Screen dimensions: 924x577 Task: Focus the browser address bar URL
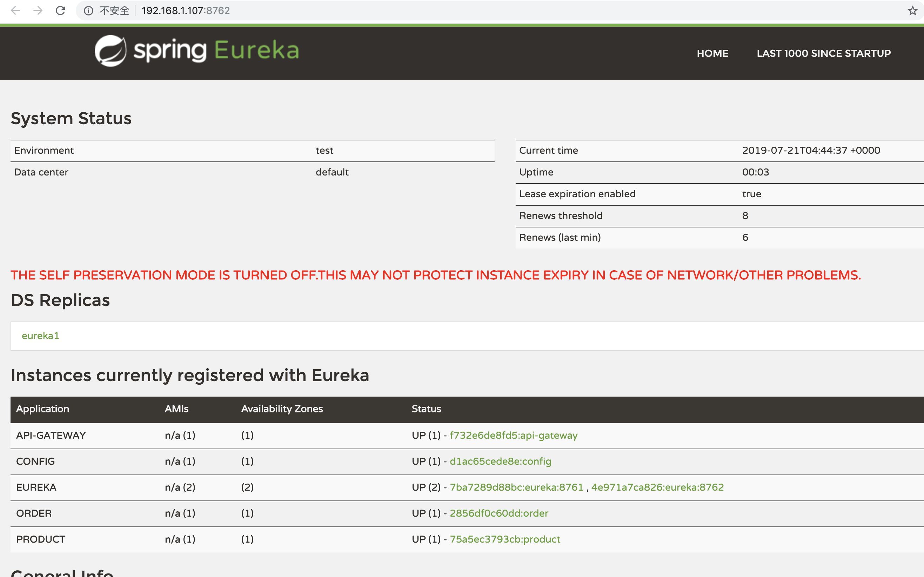[x=186, y=11]
